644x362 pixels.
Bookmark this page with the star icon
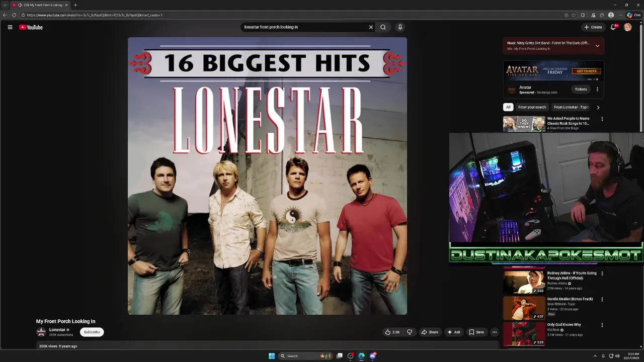coord(574,15)
